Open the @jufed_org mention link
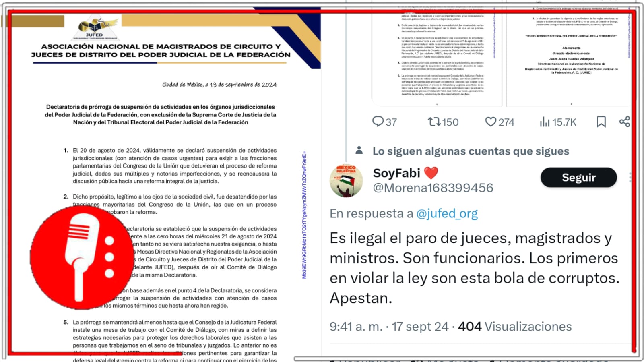This screenshot has height=362, width=644. [447, 213]
